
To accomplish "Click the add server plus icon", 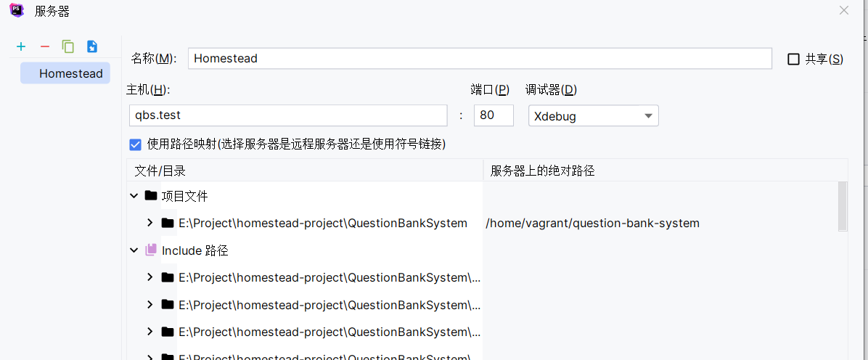I will [21, 46].
